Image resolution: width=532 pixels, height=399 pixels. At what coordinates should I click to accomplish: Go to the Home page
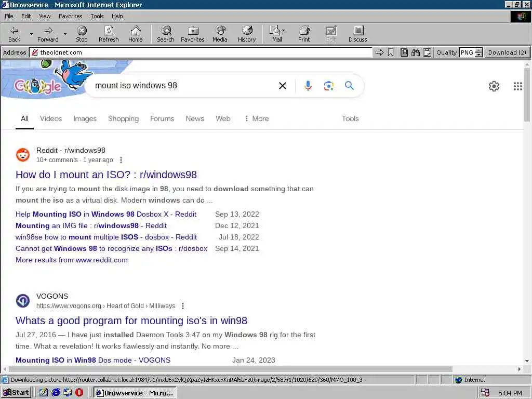click(x=136, y=34)
